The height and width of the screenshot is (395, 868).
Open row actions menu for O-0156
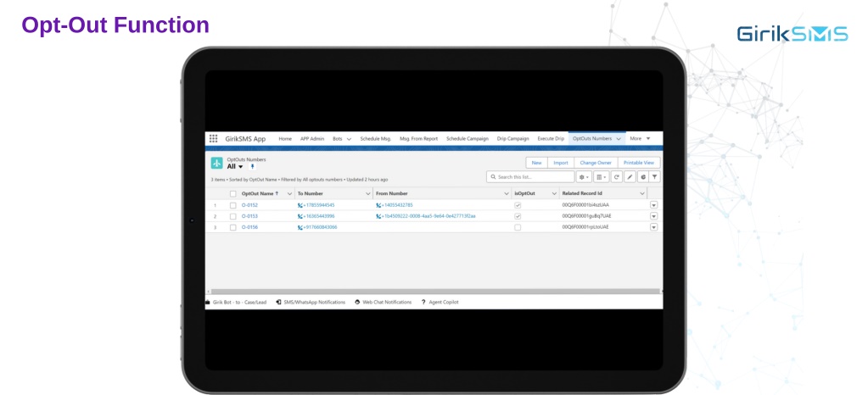tap(654, 227)
